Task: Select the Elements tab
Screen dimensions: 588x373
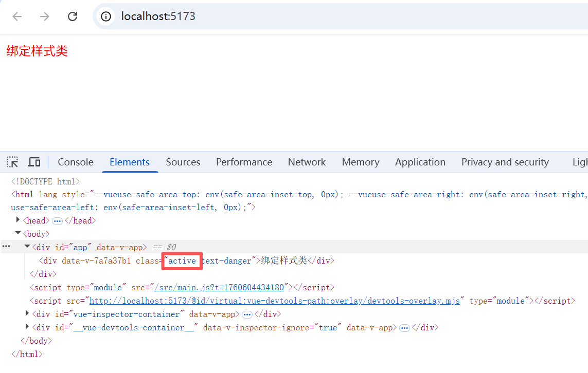Action: 129,162
